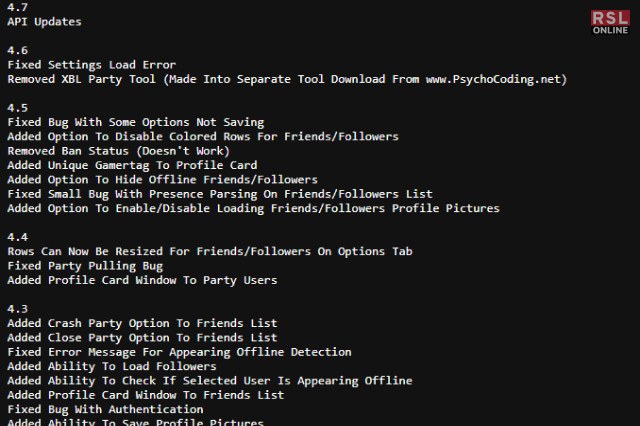The width and height of the screenshot is (640, 426).
Task: Click Fixed Bug With Some Options Not Saving
Action: [x=136, y=122]
